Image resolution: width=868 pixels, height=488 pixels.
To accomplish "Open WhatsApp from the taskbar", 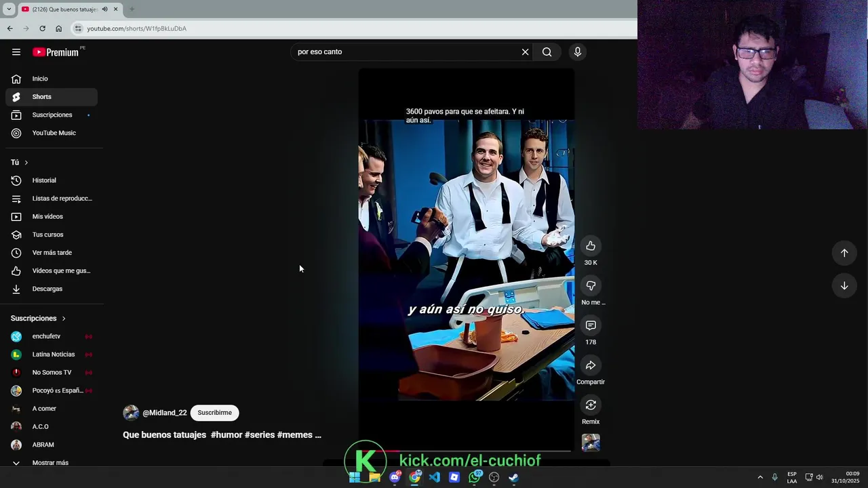I will pos(475,477).
